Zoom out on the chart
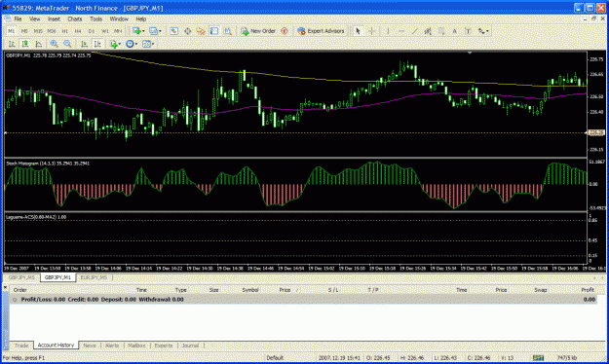This screenshot has width=609, height=364. [67, 44]
